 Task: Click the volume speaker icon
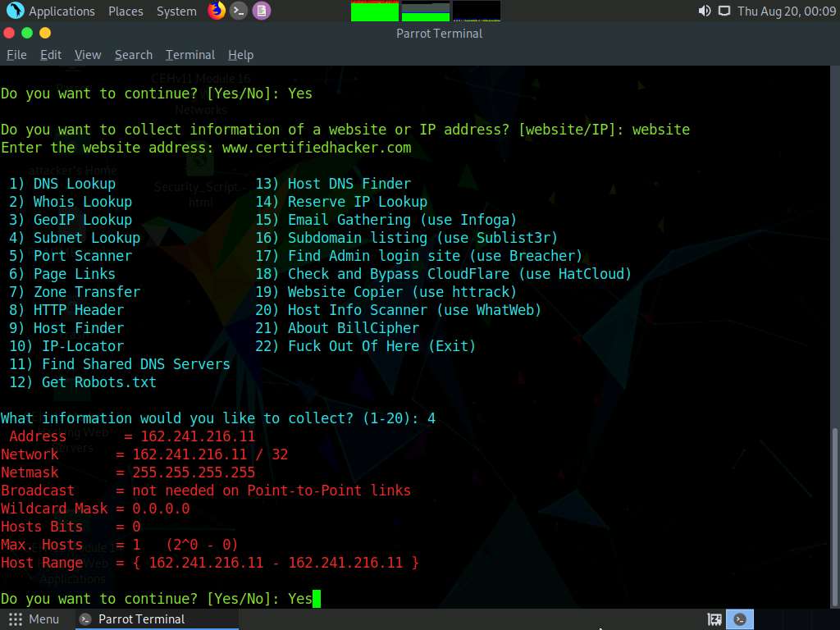click(x=705, y=11)
